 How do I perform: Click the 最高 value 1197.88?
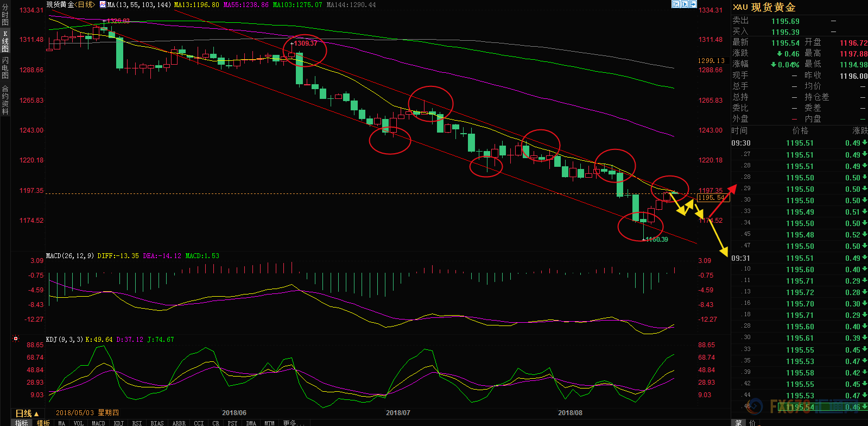[853, 54]
